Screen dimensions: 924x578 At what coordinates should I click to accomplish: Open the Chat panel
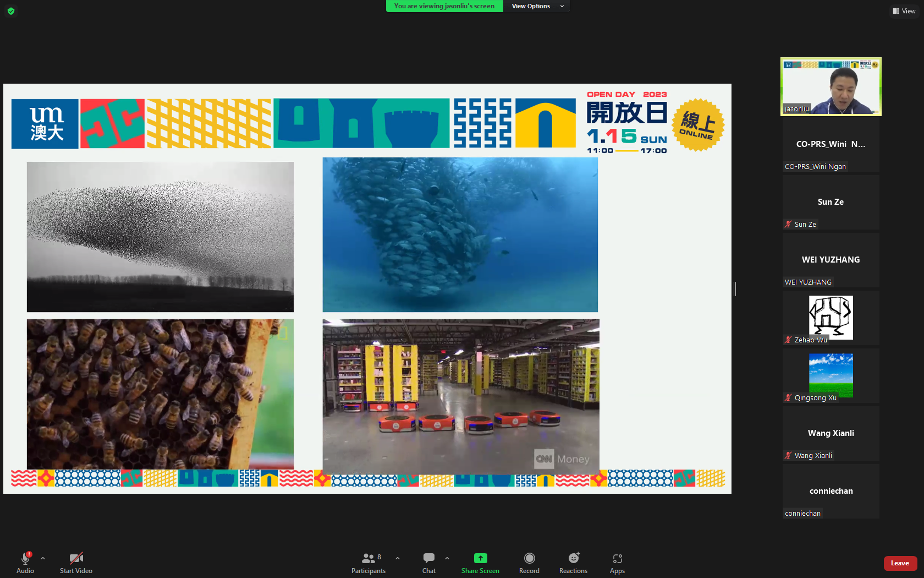click(x=428, y=563)
